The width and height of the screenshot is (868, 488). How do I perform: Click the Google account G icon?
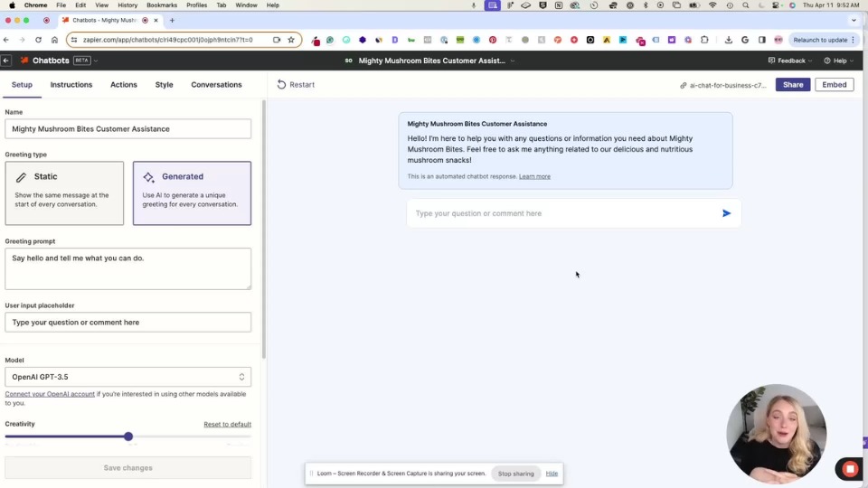(745, 40)
